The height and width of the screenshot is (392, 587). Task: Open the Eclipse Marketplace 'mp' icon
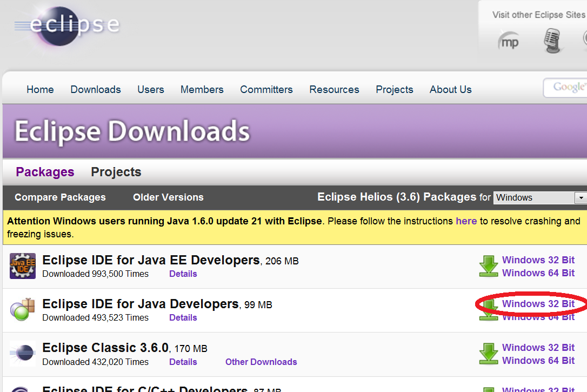click(x=509, y=41)
